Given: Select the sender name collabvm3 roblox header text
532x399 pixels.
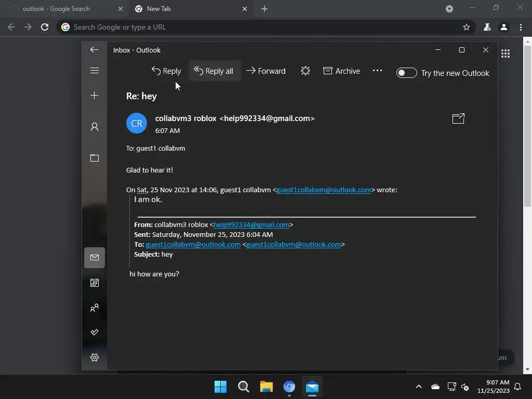Looking at the screenshot, I should [x=185, y=118].
